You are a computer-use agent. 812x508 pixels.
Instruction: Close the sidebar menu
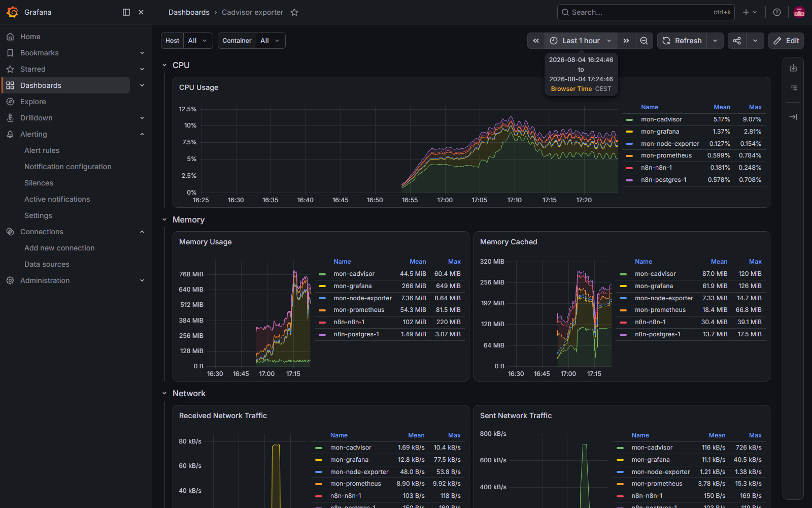[x=141, y=12]
